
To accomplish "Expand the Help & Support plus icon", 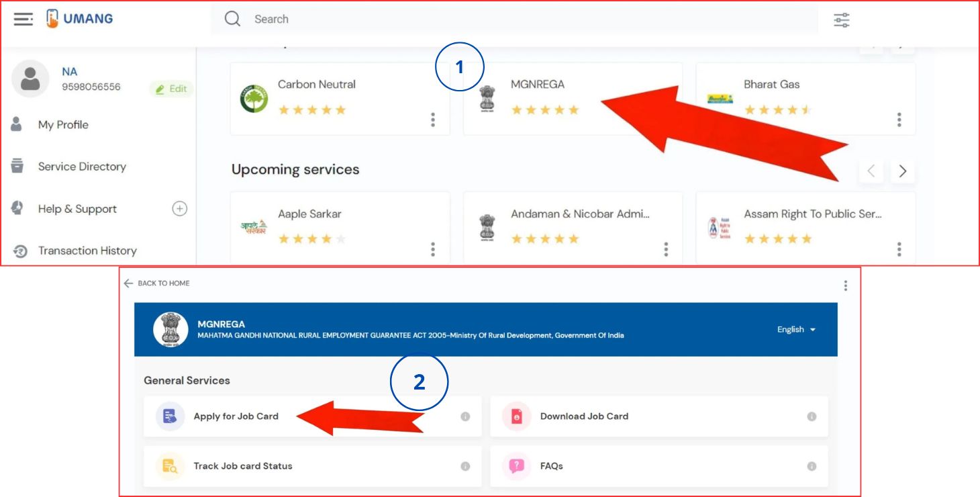I will [x=179, y=209].
